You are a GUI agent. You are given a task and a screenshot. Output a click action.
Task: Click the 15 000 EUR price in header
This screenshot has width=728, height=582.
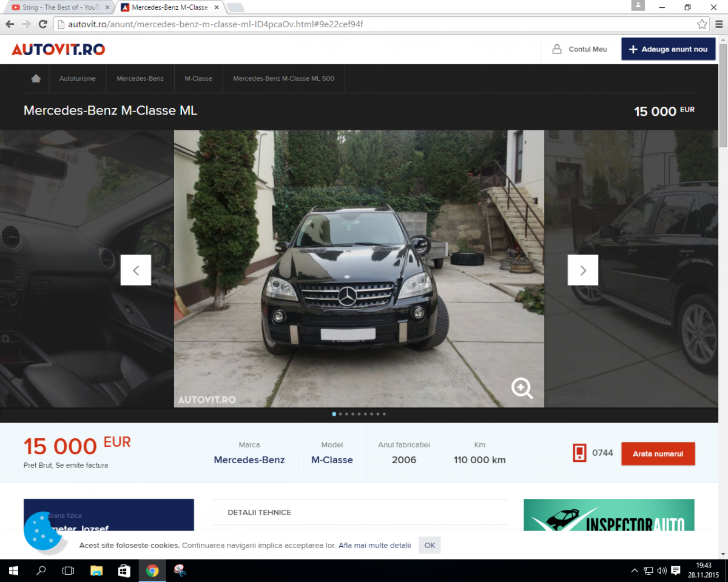coord(664,112)
